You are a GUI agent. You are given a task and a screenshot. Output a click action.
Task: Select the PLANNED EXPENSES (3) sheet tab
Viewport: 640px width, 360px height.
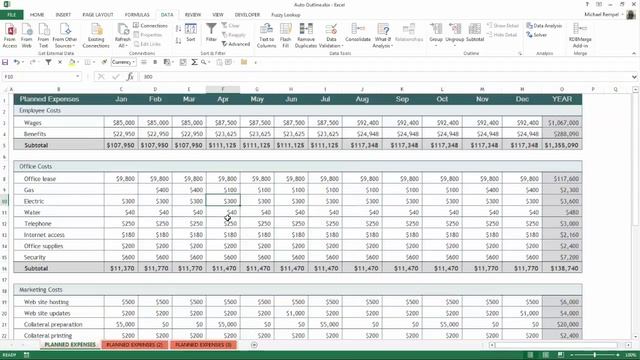(x=203, y=345)
